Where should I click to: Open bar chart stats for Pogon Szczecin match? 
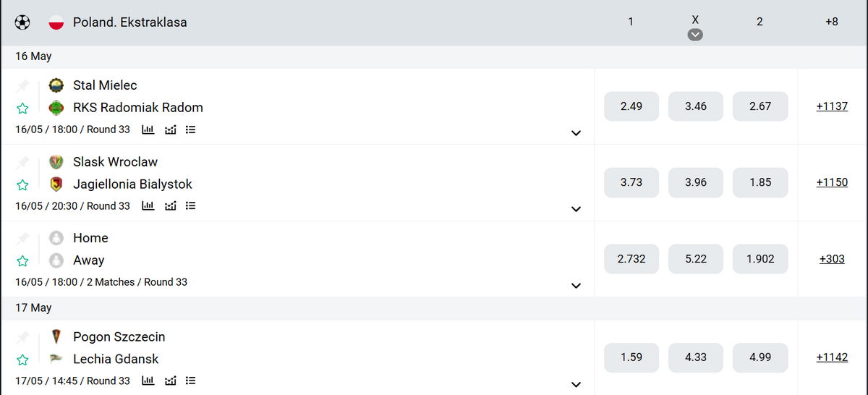point(148,381)
